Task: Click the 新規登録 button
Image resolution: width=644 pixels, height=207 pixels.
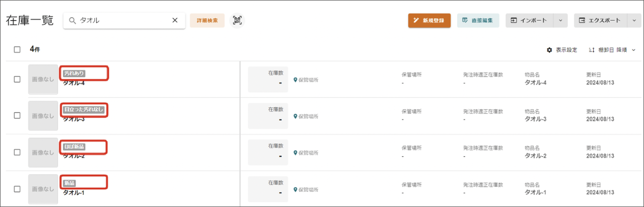Action: (x=430, y=21)
